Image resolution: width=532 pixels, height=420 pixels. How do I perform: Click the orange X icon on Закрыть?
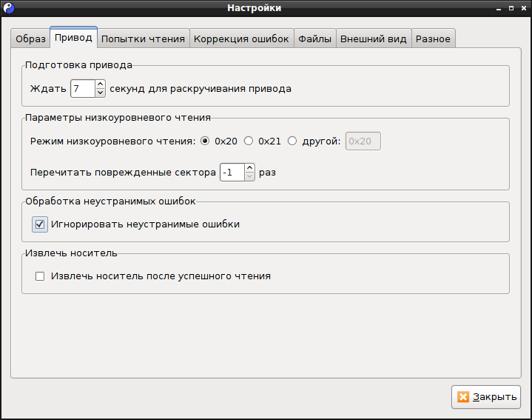click(463, 396)
